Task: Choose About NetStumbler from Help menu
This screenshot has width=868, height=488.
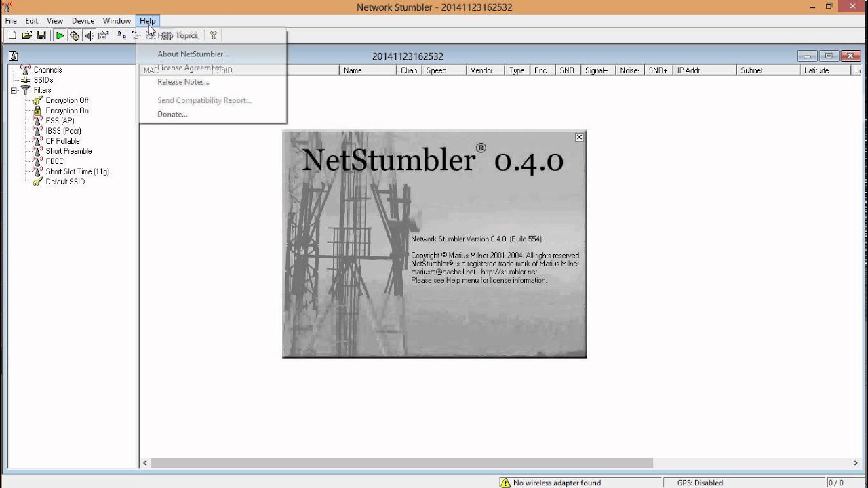Action: [193, 54]
